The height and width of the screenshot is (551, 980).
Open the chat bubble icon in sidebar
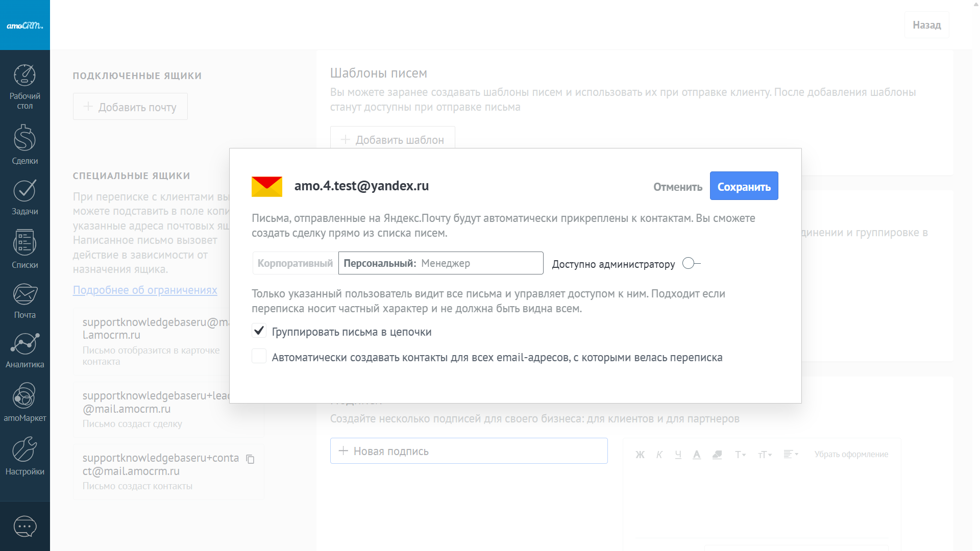(24, 526)
